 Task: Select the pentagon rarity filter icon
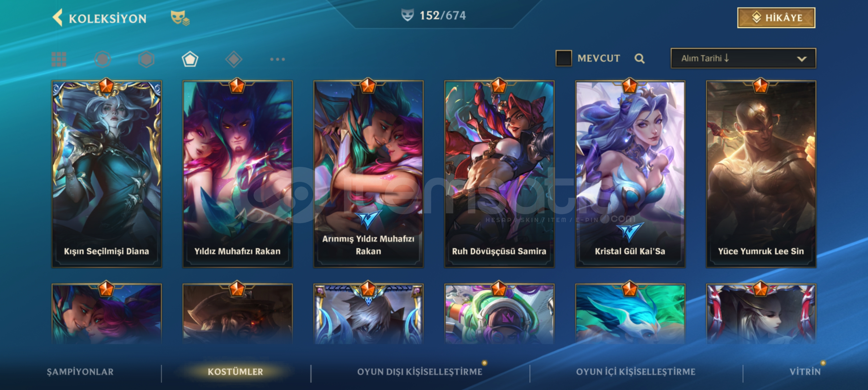click(x=190, y=59)
